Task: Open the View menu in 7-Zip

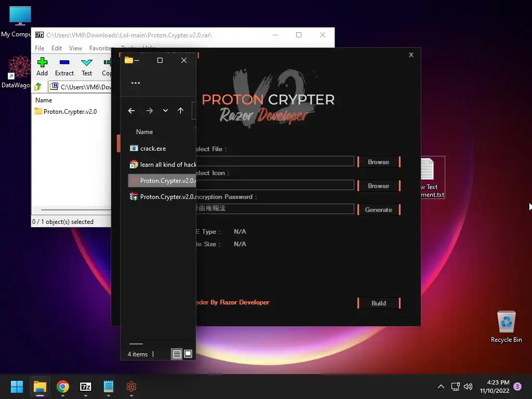Action: pyautogui.click(x=75, y=48)
